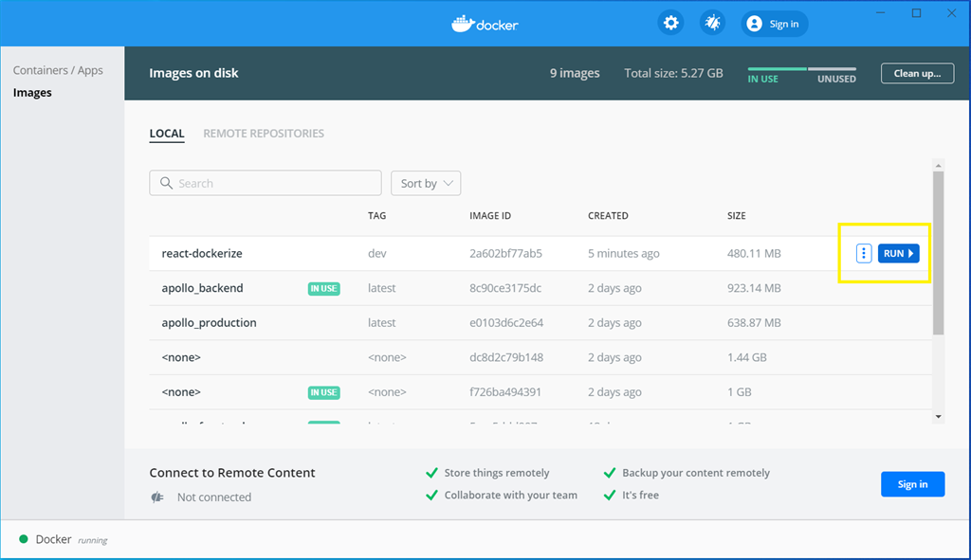Run the react-dockerize image
The width and height of the screenshot is (971, 560).
click(897, 253)
